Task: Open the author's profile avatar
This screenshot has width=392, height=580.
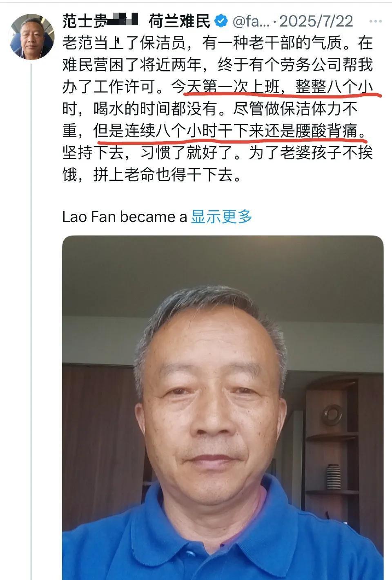Action: pos(31,37)
